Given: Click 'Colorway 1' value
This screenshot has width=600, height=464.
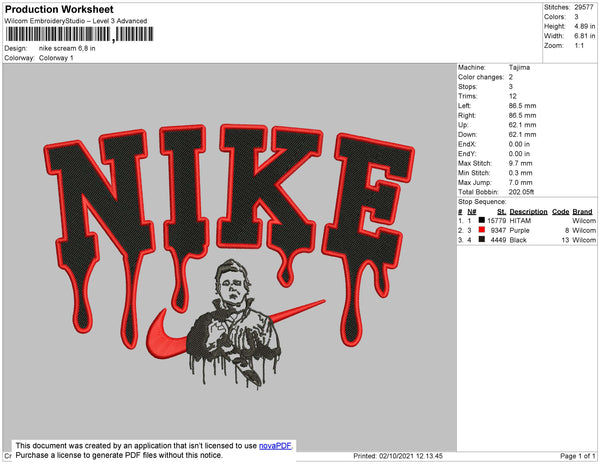Looking at the screenshot, I should (x=56, y=58).
